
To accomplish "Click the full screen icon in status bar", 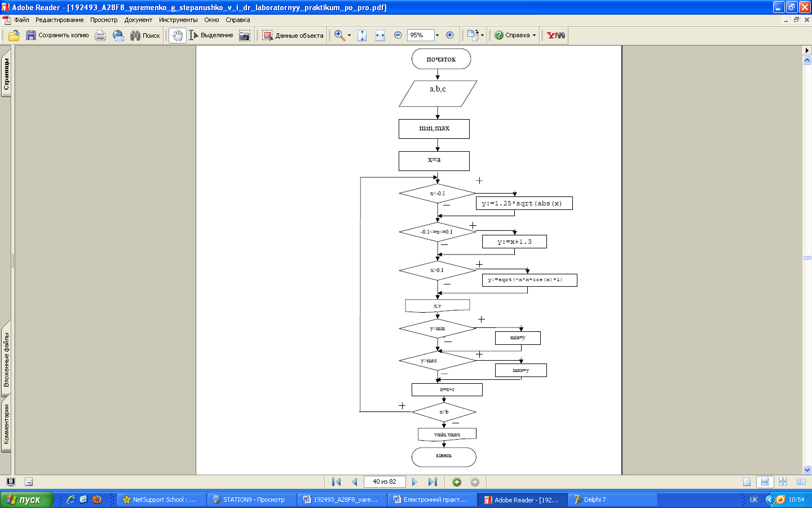I will pyautogui.click(x=10, y=481).
